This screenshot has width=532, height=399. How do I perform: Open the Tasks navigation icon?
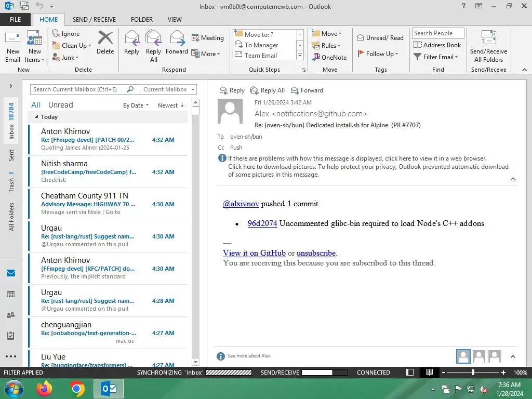pyautogui.click(x=11, y=336)
